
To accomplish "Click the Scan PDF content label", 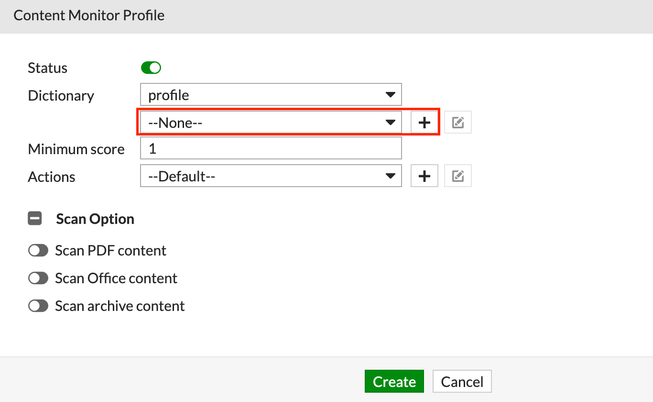I will (110, 250).
